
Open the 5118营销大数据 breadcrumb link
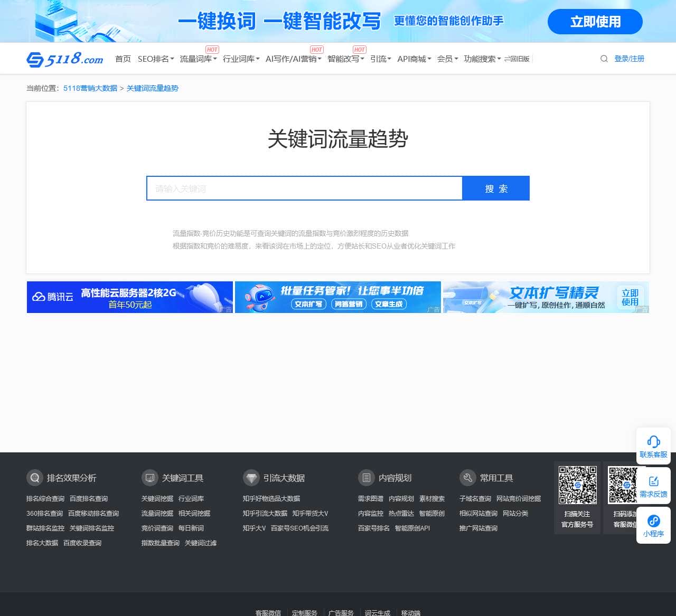pos(90,88)
